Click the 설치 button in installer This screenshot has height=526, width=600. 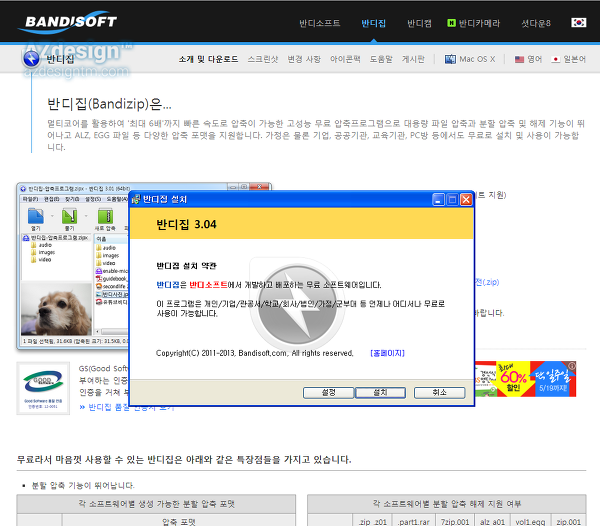pyautogui.click(x=380, y=392)
